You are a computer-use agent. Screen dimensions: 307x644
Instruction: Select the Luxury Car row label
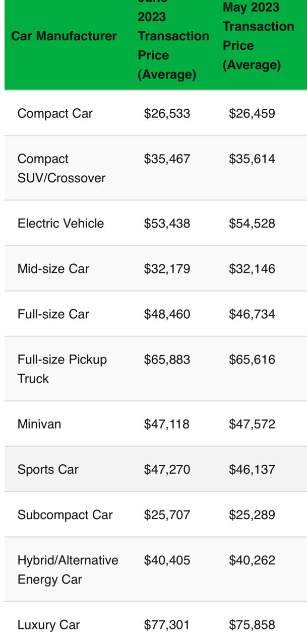(49, 625)
